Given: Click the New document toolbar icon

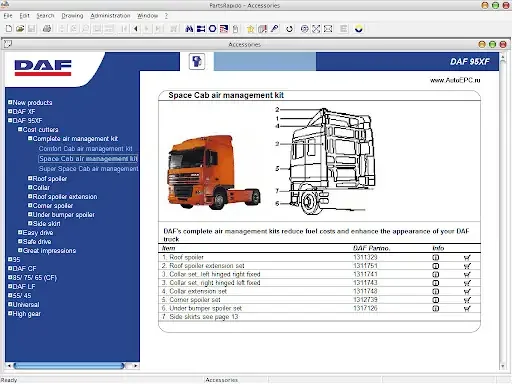Looking at the screenshot, I should click(9, 29).
